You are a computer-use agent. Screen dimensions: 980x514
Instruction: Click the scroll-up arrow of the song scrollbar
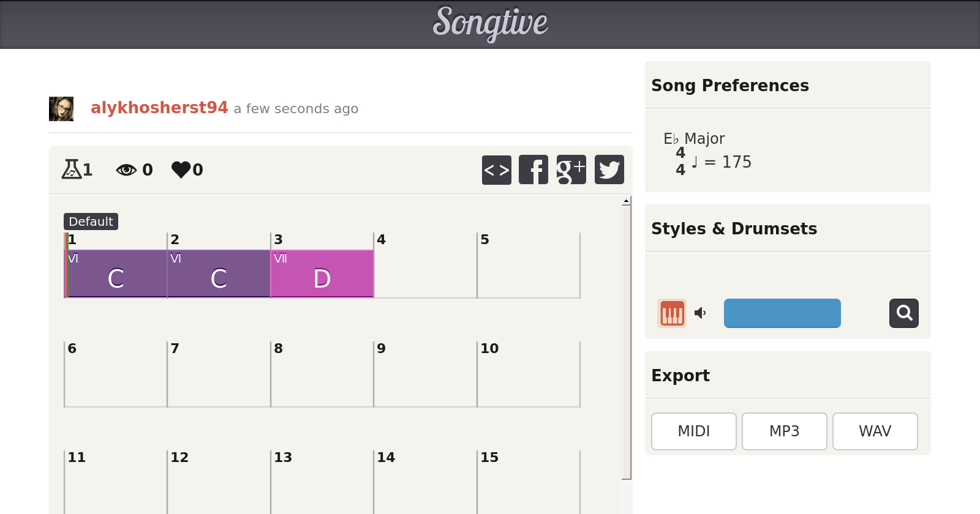coord(626,201)
